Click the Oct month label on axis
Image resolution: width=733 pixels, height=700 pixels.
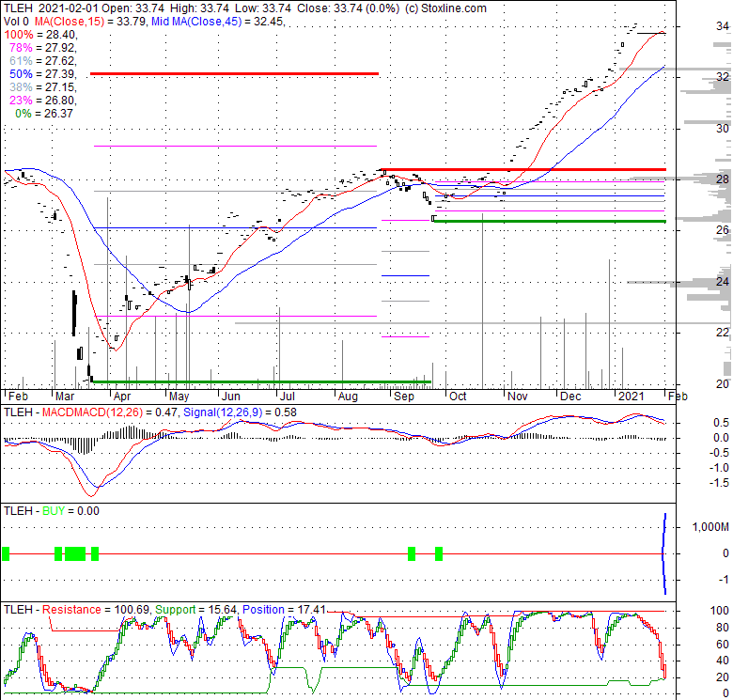pyautogui.click(x=458, y=397)
